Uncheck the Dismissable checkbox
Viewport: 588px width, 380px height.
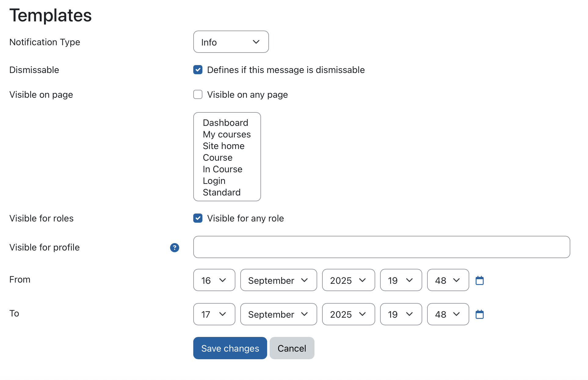click(198, 70)
